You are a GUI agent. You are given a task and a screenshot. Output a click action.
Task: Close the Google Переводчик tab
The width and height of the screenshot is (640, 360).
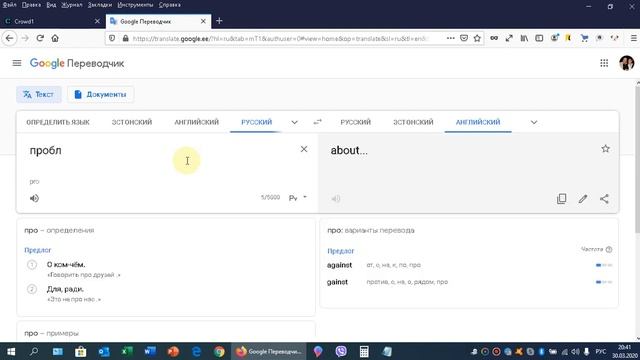coord(203,21)
